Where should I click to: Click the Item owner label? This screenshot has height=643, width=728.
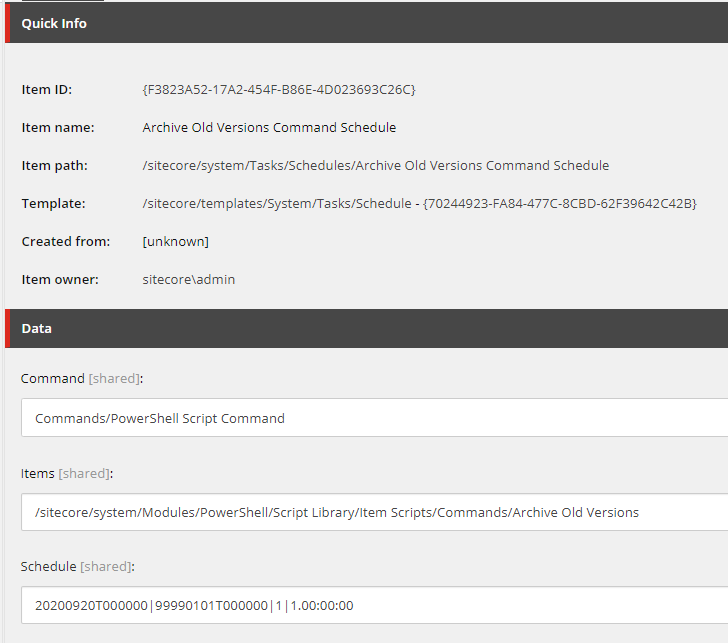(60, 279)
